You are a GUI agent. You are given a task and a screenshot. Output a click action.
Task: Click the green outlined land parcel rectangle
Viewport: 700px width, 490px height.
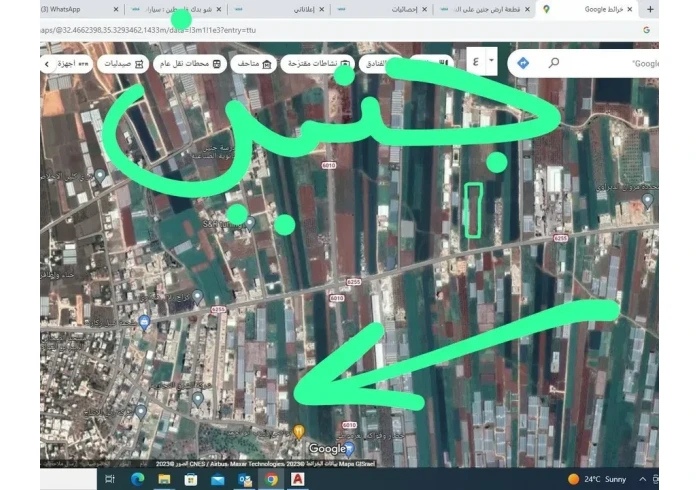pyautogui.click(x=474, y=209)
